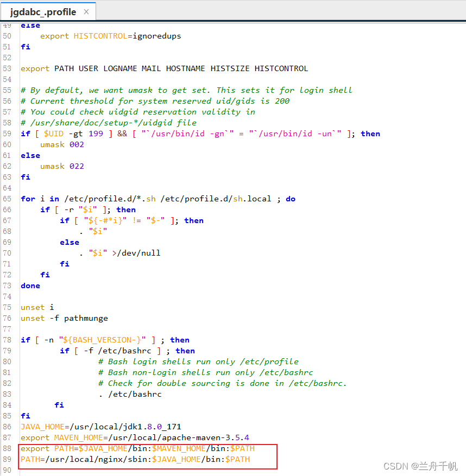Click '"${-#*i}"' on line 67
Image resolution: width=466 pixels, height=476 pixels.
[105, 221]
